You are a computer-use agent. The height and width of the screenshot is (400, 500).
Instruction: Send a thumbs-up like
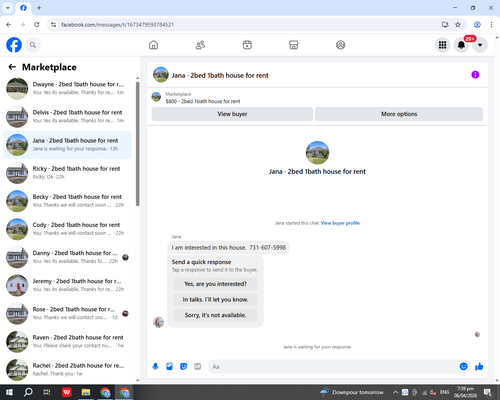point(479,367)
